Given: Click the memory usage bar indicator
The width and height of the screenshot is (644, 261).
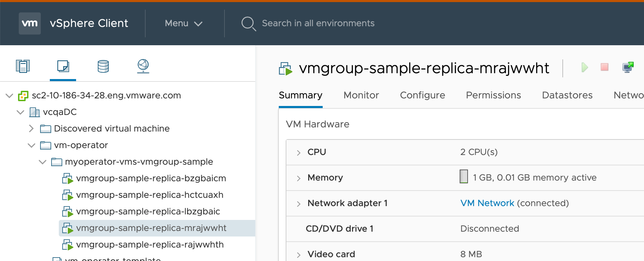Looking at the screenshot, I should [464, 176].
